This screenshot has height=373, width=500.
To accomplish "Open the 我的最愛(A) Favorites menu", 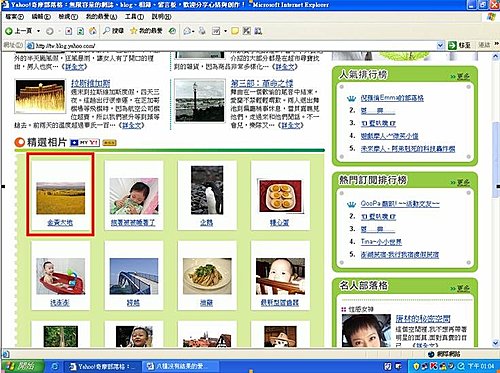I will [x=101, y=16].
